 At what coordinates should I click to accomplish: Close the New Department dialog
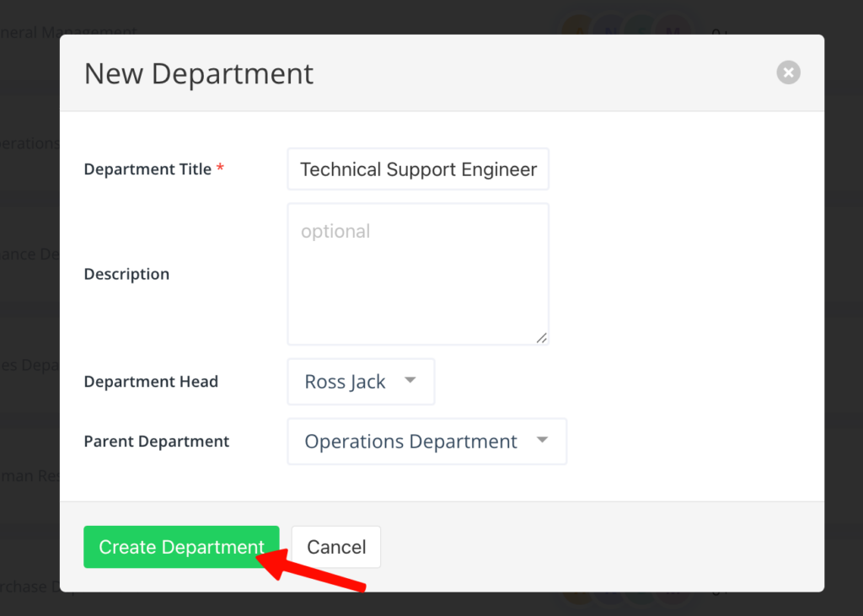(788, 73)
